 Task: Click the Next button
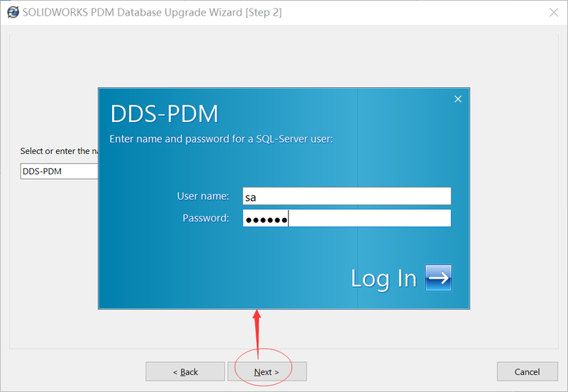(267, 371)
